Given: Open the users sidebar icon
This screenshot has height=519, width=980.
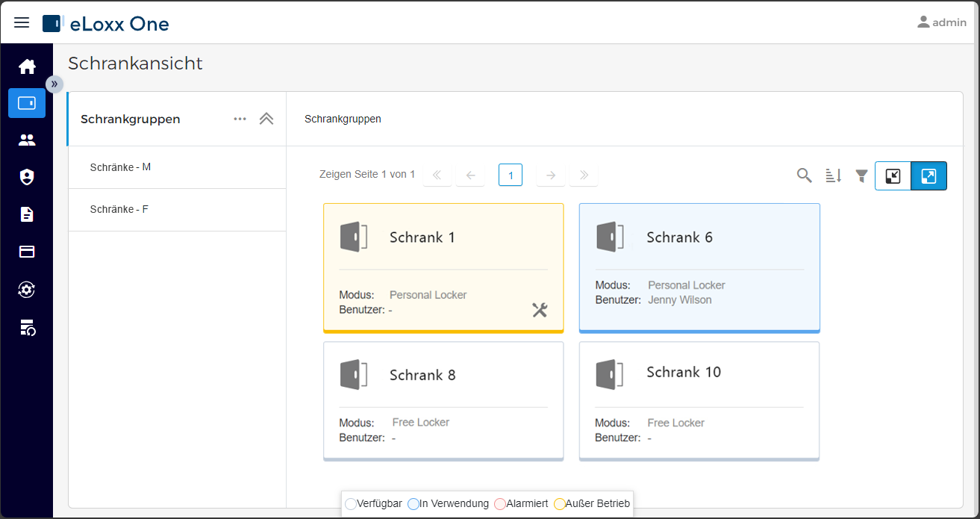Looking at the screenshot, I should tap(27, 140).
